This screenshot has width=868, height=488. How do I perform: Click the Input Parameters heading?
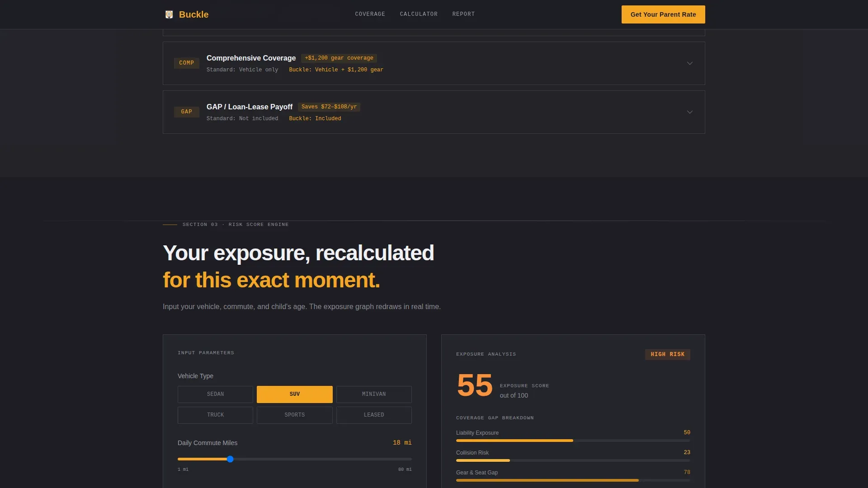coord(206,353)
